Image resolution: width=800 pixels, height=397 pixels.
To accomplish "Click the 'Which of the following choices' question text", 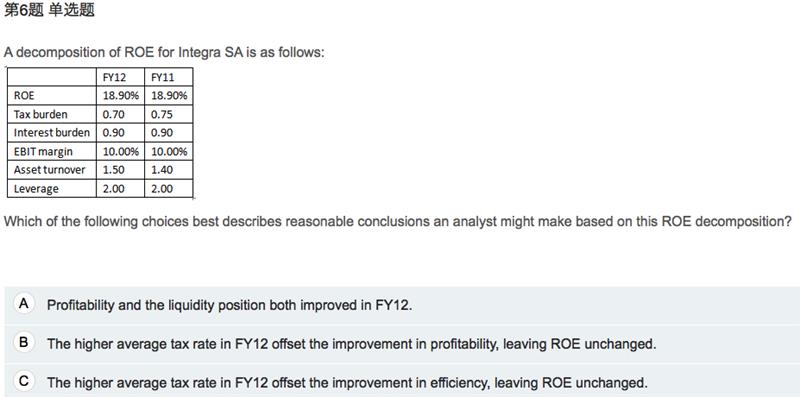I will pyautogui.click(x=397, y=222).
